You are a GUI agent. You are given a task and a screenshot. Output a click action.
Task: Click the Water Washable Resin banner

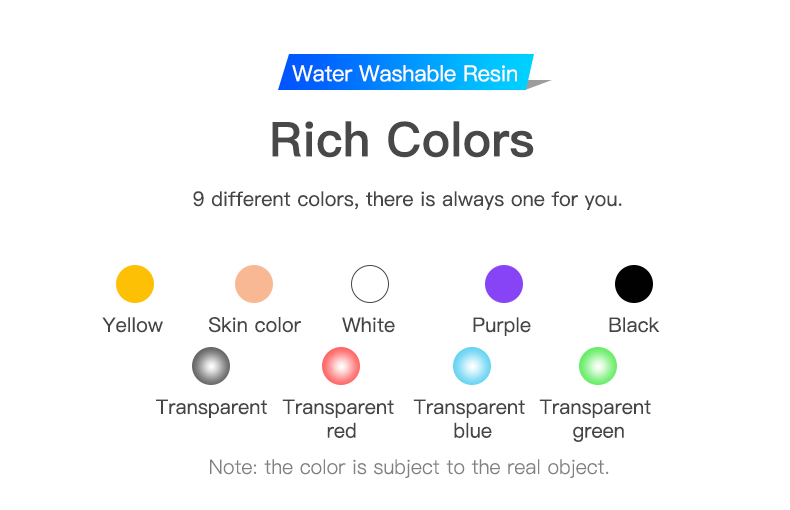tap(406, 72)
